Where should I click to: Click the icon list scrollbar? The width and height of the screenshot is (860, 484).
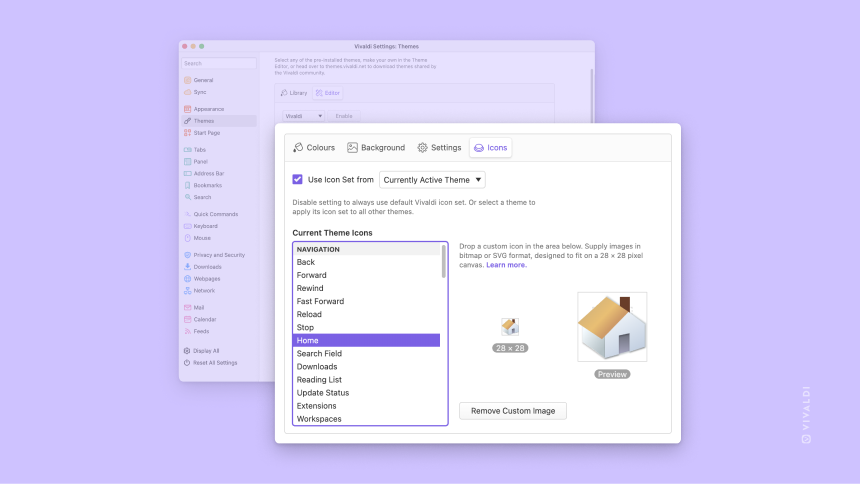443,261
